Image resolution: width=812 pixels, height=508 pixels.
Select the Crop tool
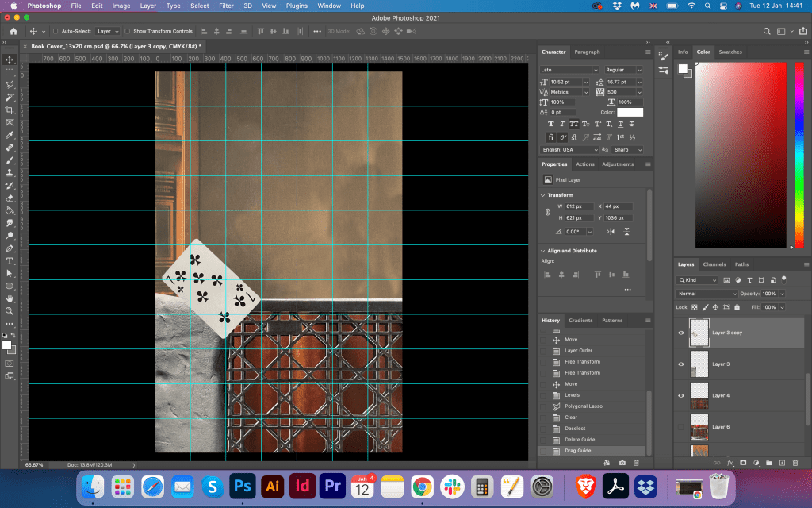(x=10, y=110)
